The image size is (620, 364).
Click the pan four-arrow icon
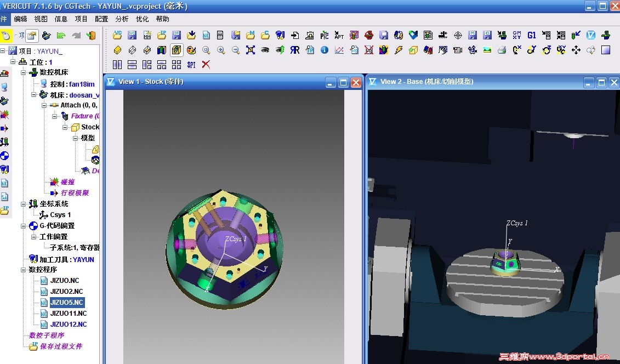pyautogui.click(x=576, y=50)
